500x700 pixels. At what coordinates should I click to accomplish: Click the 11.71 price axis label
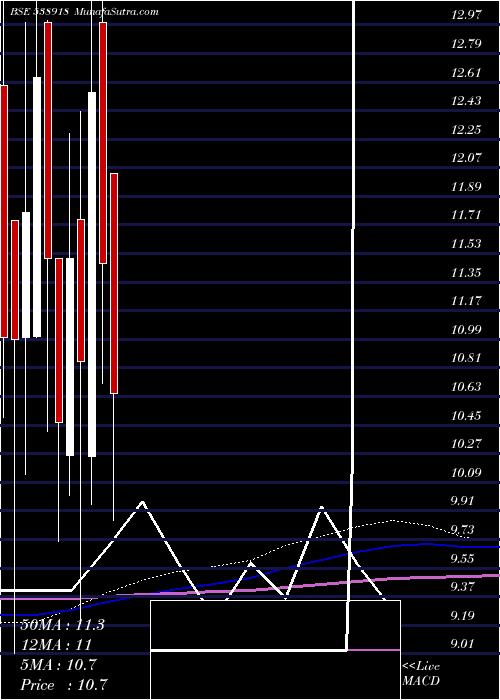pos(467,215)
